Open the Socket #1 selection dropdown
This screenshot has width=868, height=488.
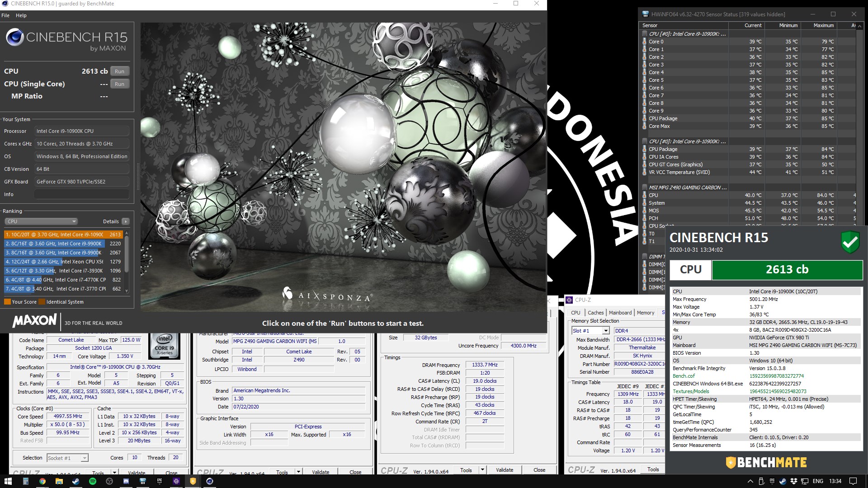pos(67,458)
